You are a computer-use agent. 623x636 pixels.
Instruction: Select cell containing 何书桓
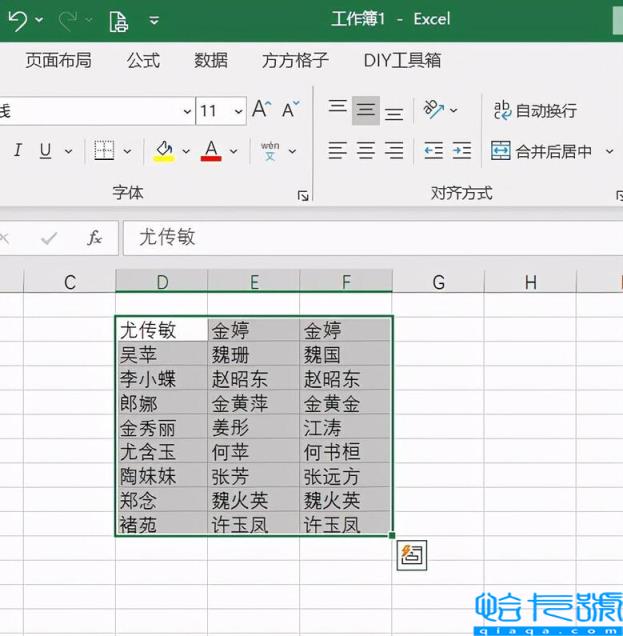click(346, 451)
